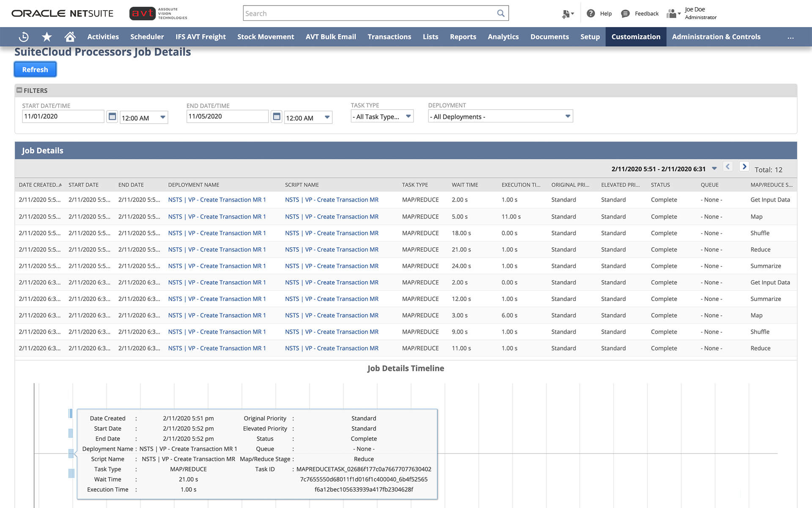Open the Customization menu
This screenshot has height=508, width=812.
click(x=636, y=37)
